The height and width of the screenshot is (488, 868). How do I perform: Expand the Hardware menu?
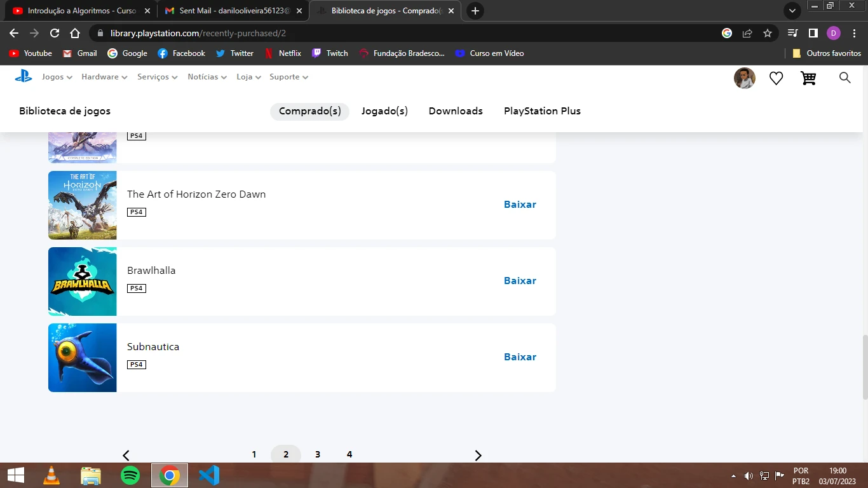coord(104,77)
